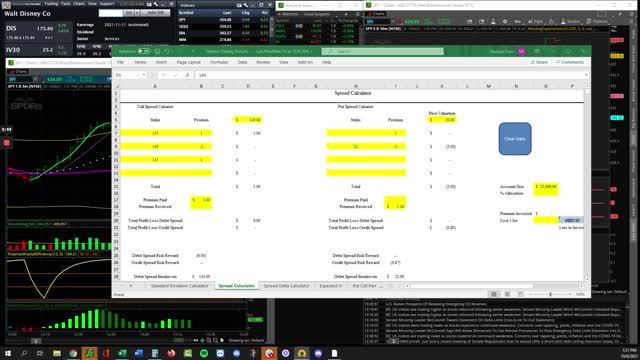
Task: Open the Data ribbon tab
Action: [242, 62]
